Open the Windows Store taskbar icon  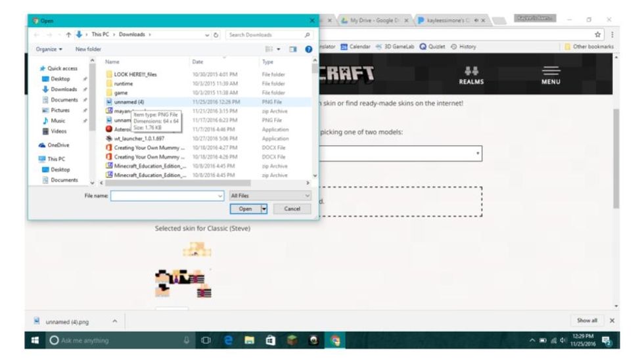click(x=270, y=340)
